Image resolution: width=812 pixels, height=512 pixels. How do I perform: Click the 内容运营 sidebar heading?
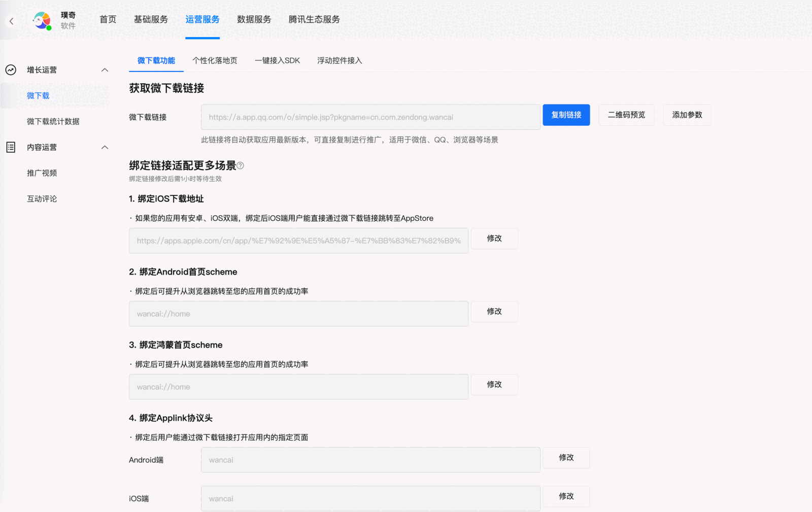point(42,147)
